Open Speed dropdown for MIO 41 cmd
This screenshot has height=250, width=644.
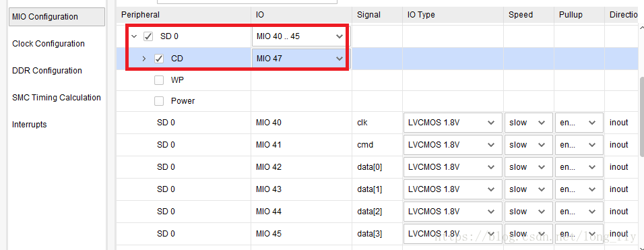[527, 144]
